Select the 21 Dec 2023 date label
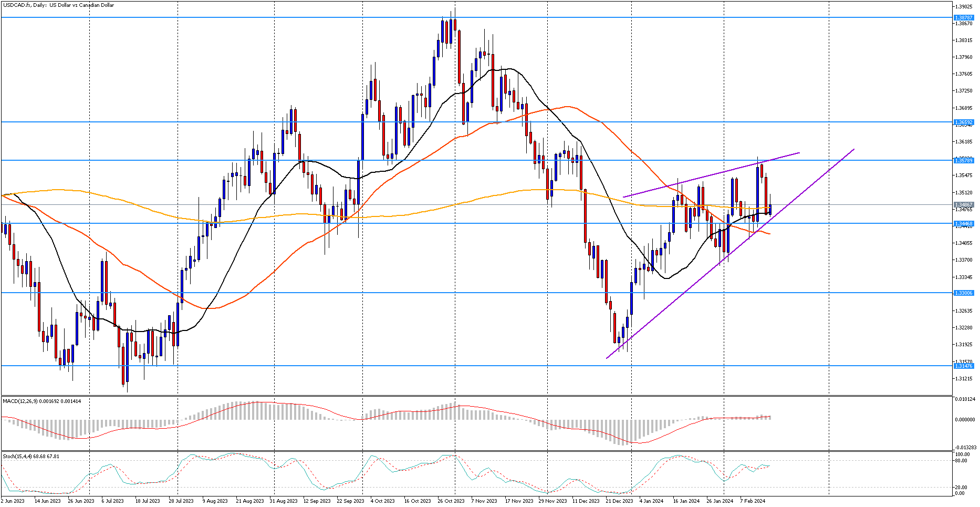This screenshot has width=980, height=507. point(619,501)
